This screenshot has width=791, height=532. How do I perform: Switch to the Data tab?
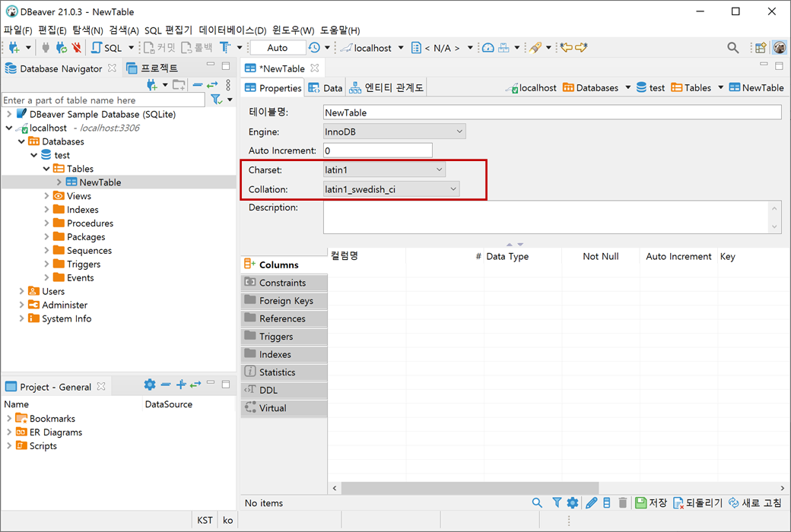pyautogui.click(x=326, y=87)
